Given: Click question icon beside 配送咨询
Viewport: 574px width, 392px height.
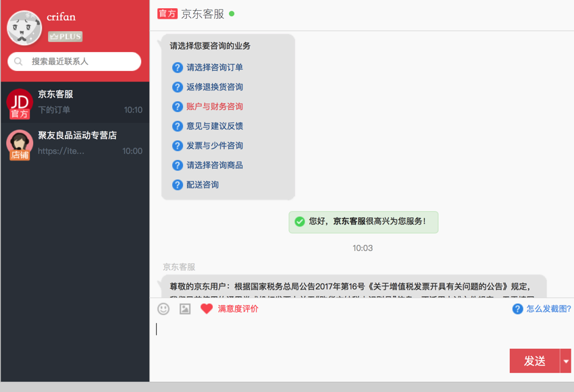Looking at the screenshot, I should point(177,185).
